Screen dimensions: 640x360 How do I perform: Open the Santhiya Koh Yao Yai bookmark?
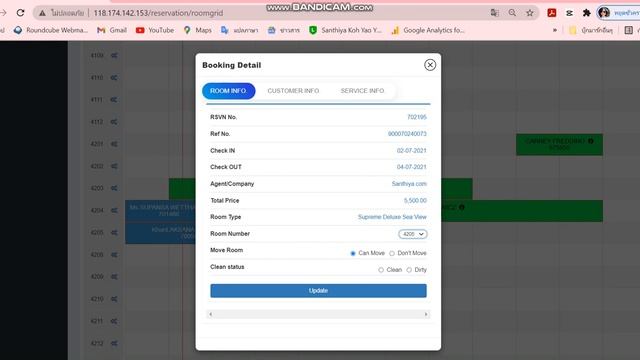click(345, 30)
